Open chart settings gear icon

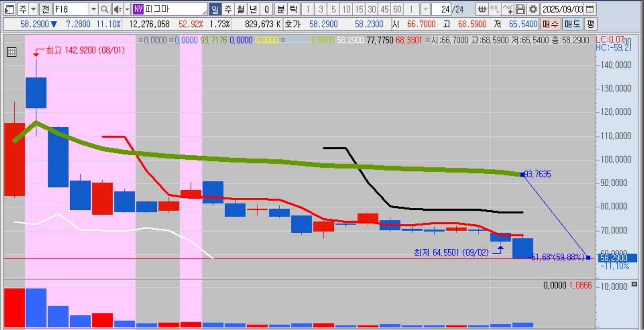tap(533, 9)
